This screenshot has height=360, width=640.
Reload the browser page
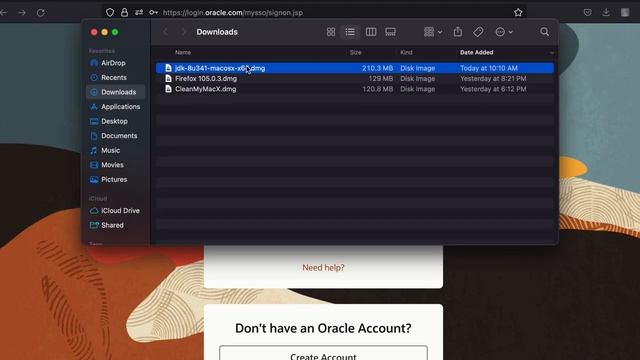click(x=41, y=13)
